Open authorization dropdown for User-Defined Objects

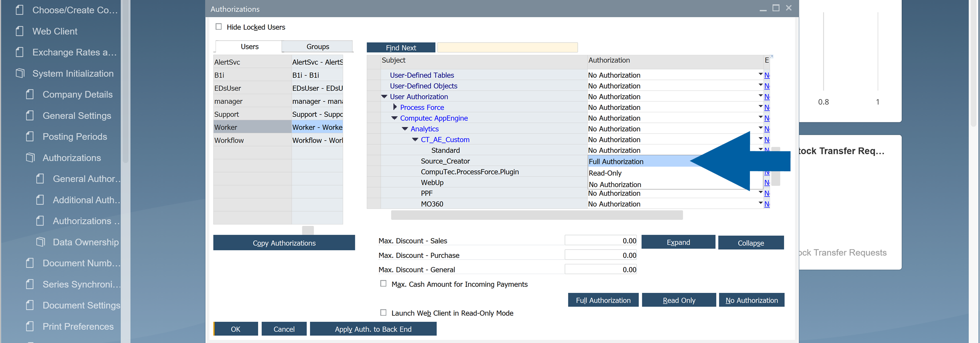[x=760, y=85]
